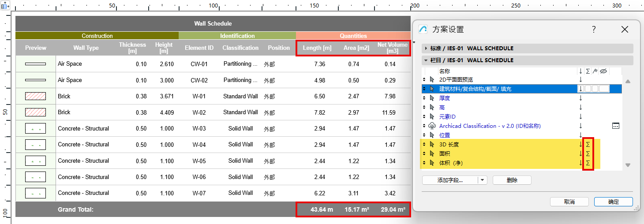Click the sort arrow for 元素ID field

point(580,117)
